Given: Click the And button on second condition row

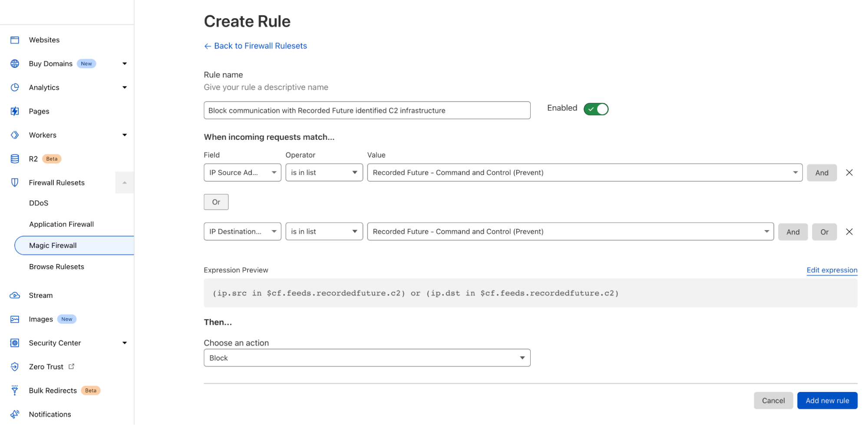Looking at the screenshot, I should (x=792, y=232).
